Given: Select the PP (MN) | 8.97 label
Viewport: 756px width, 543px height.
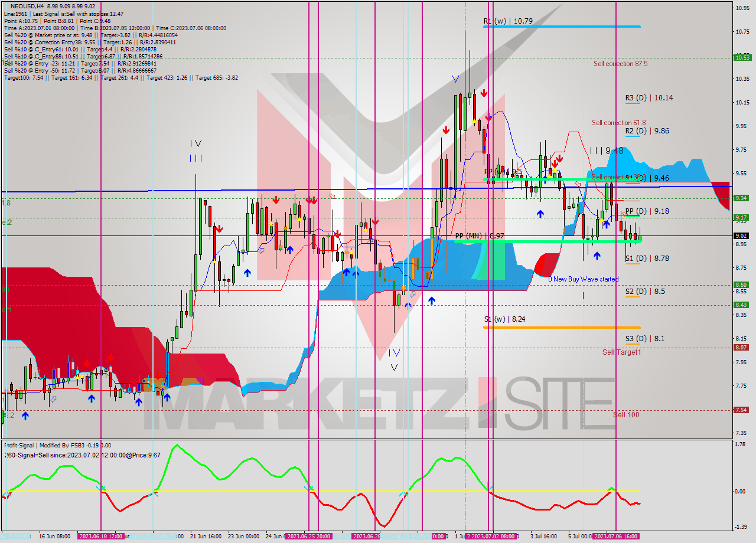Looking at the screenshot, I should tap(480, 236).
